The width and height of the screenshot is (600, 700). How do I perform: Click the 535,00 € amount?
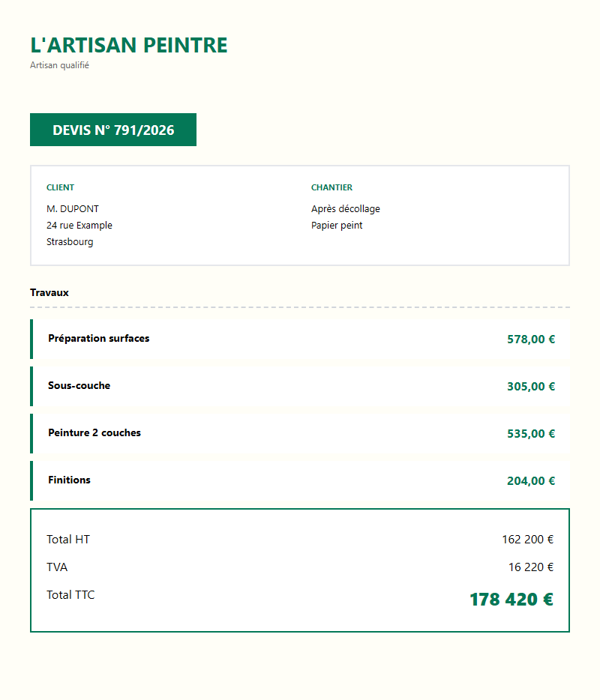[x=531, y=434]
